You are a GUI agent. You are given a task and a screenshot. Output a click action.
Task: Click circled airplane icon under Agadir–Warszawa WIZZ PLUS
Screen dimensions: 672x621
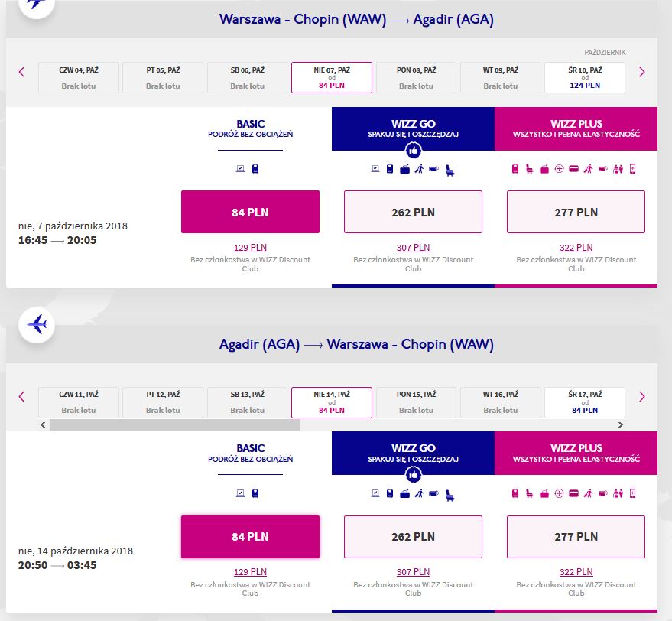pos(559,493)
